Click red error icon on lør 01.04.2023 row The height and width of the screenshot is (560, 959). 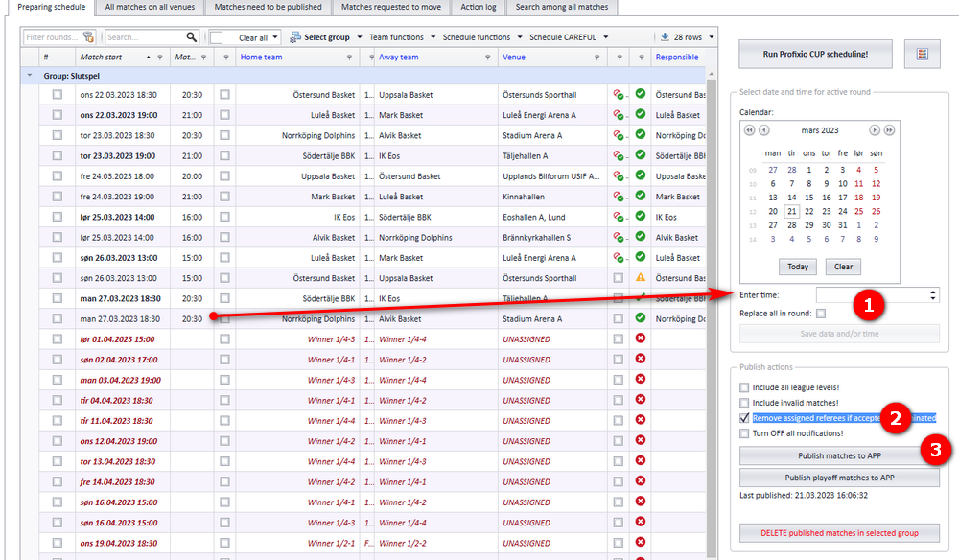coord(641,338)
